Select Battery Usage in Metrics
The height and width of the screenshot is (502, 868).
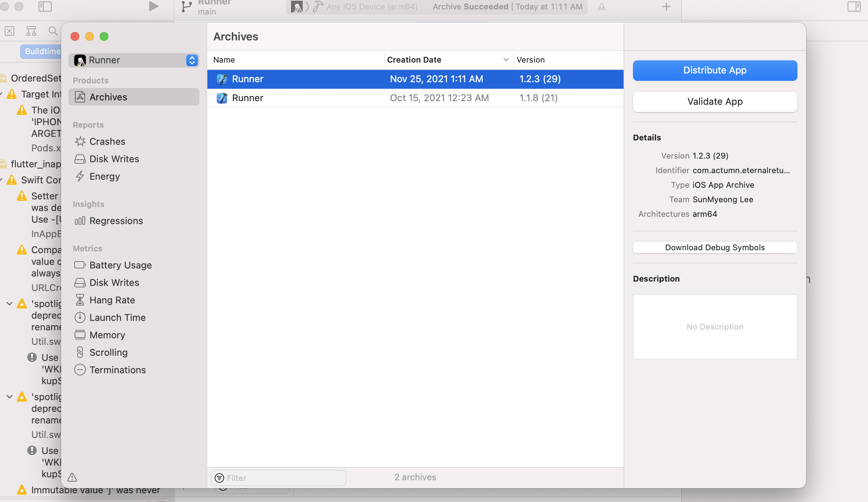pos(120,265)
